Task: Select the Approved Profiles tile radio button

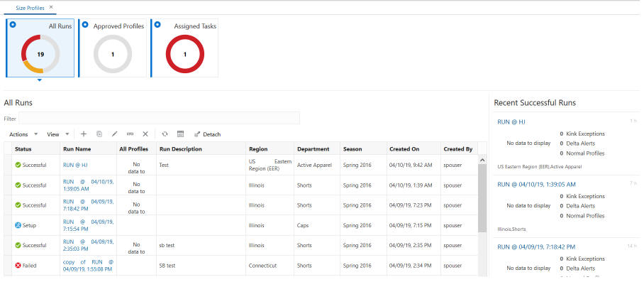Action: [85, 25]
